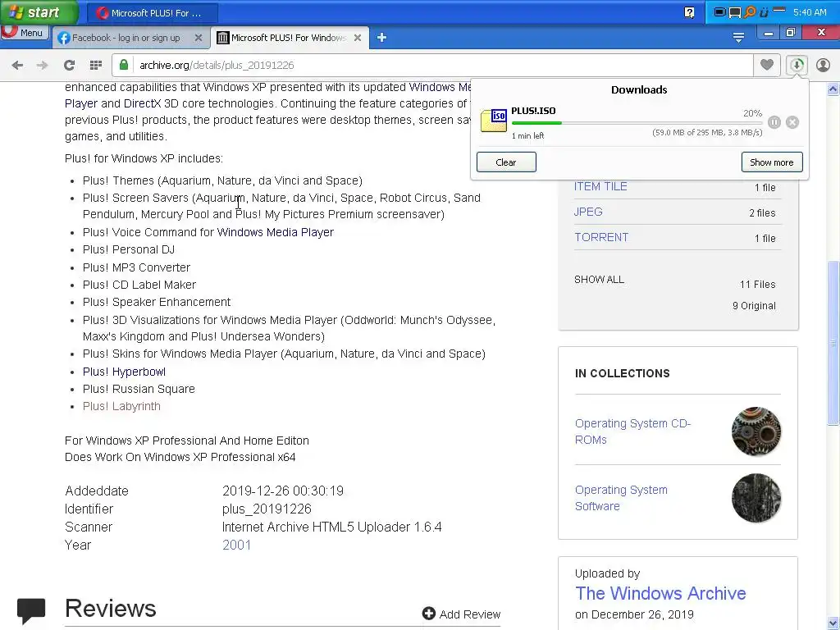Open Plus! Hyperbowl link
The width and height of the screenshot is (840, 630).
coord(125,372)
